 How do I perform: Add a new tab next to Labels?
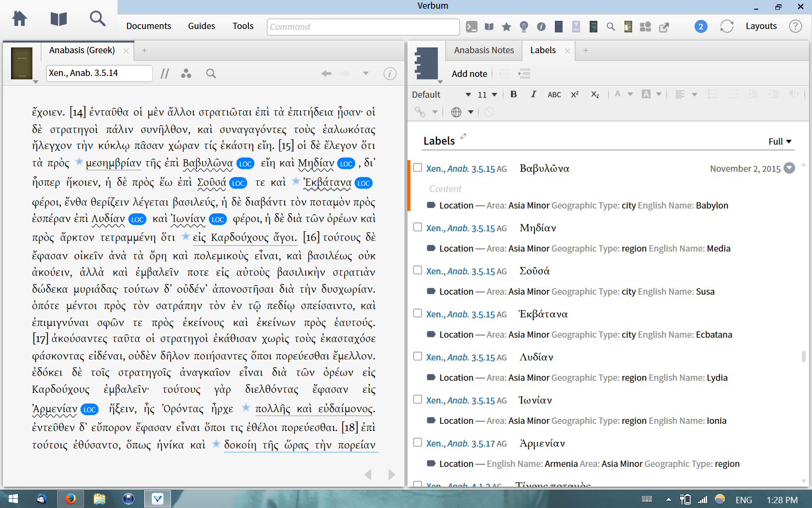coord(586,50)
